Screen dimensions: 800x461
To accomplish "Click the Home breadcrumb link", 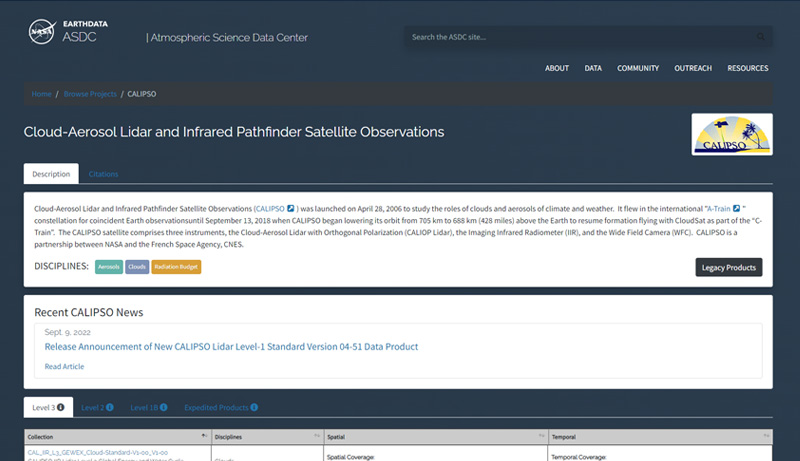I will (x=41, y=94).
